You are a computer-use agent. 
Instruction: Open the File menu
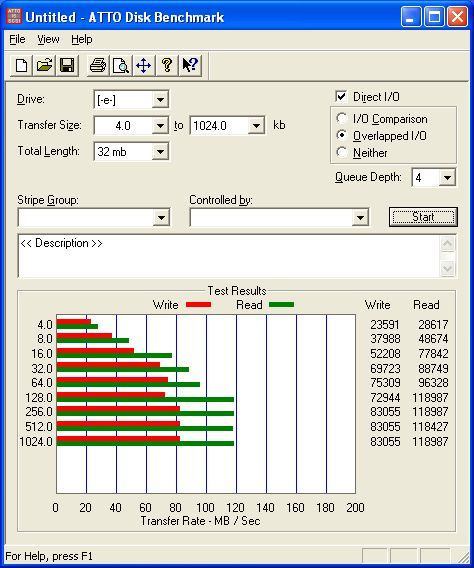pyautogui.click(x=17, y=39)
